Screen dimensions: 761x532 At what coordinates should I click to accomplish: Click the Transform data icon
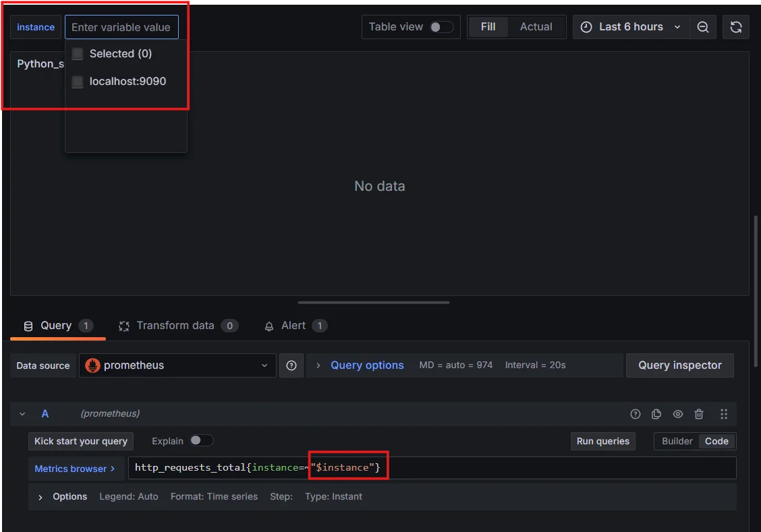(124, 326)
